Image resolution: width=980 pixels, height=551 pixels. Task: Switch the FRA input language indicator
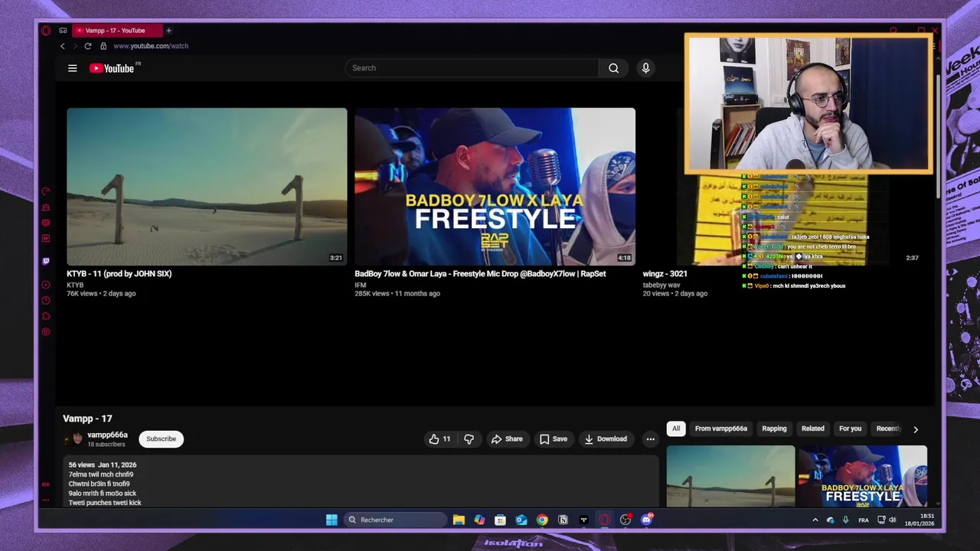point(864,520)
